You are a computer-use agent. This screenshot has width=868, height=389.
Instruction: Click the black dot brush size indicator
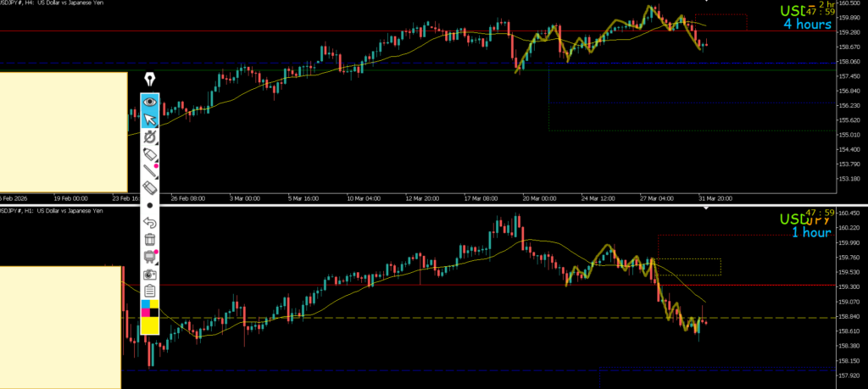click(x=150, y=205)
